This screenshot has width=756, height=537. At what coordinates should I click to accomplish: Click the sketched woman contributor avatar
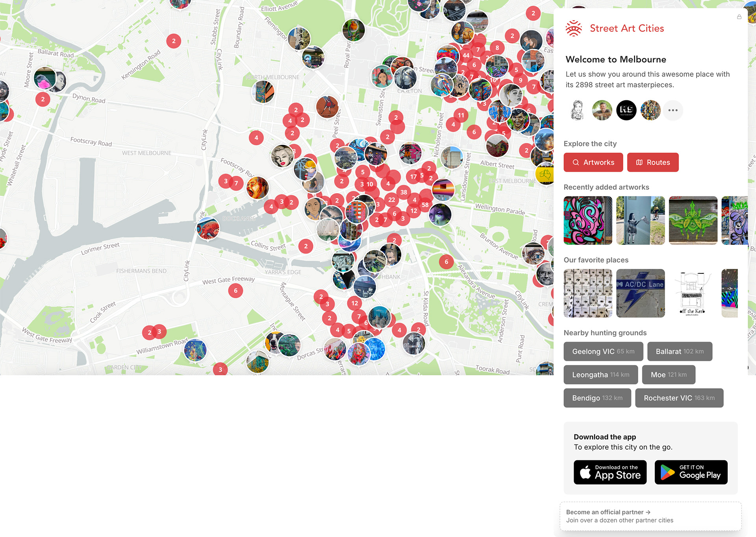[578, 110]
